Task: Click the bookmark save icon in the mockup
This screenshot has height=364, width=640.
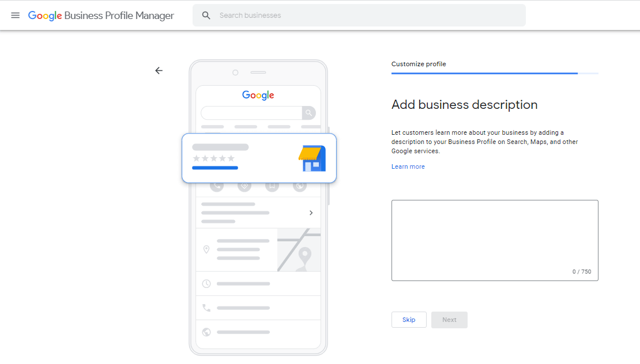Action: tap(272, 185)
